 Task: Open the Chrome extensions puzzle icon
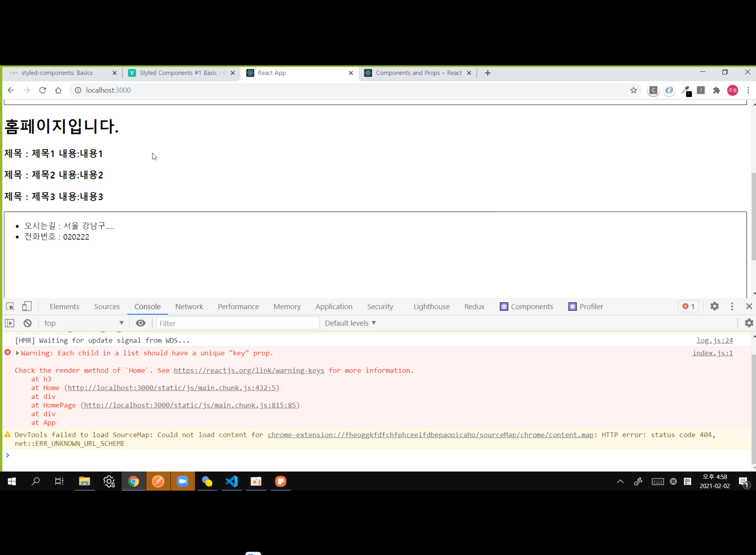716,90
